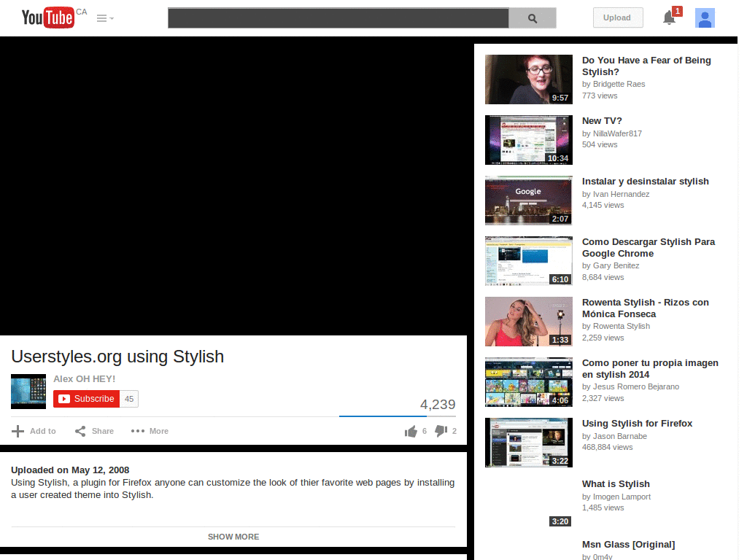
Task: Open the 'Instalar y desinstalar stylish' title
Action: click(x=646, y=182)
